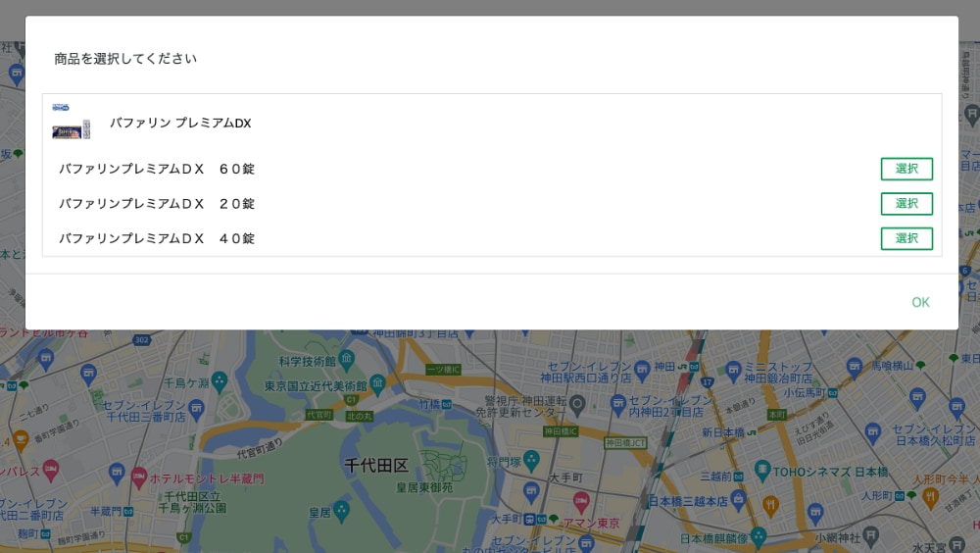The height and width of the screenshot is (553, 980).
Task: Click 小網神社 shrine marker on map
Action: coord(870,535)
